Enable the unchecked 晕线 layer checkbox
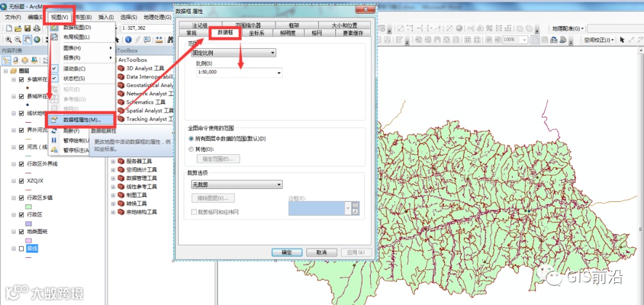 [21, 248]
